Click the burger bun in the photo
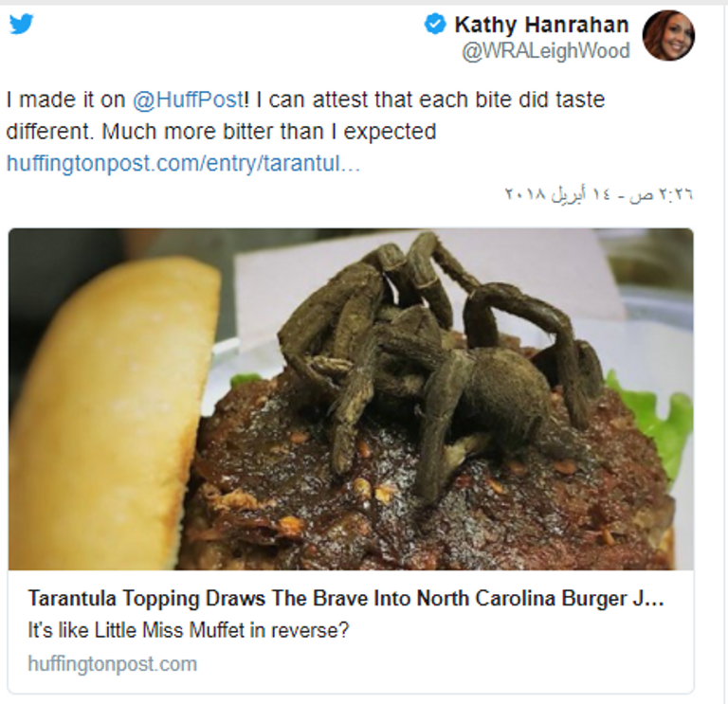Viewport: 728px width, 704px height. click(x=104, y=407)
